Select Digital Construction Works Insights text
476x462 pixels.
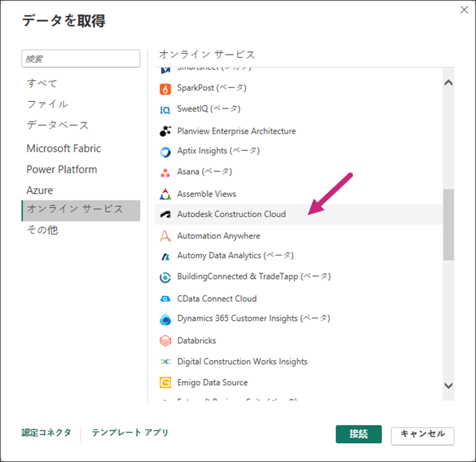pos(242,362)
